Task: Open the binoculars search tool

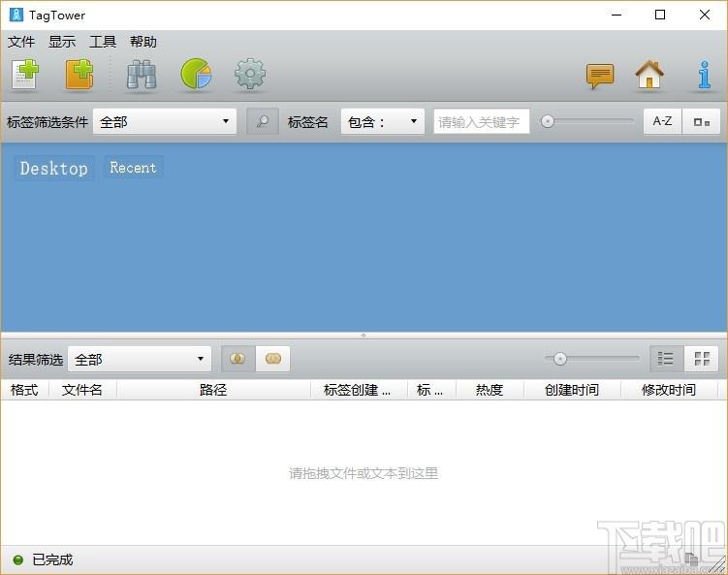Action: tap(142, 75)
